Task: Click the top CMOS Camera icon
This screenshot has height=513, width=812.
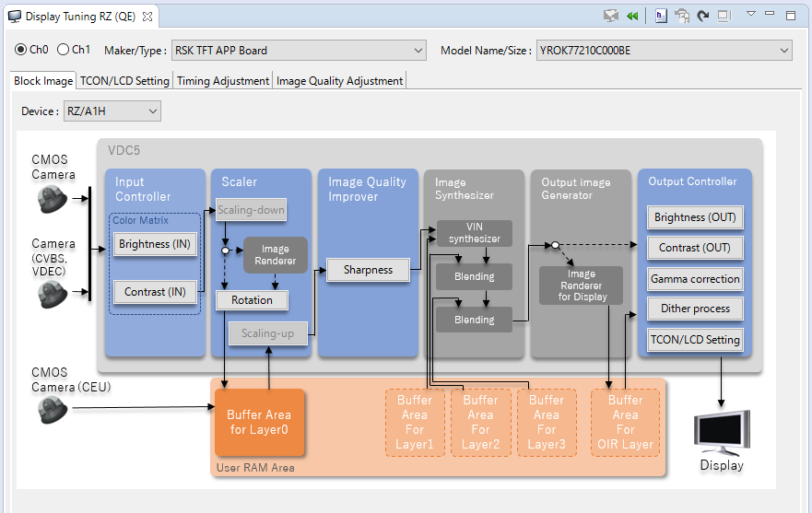Action: point(52,198)
